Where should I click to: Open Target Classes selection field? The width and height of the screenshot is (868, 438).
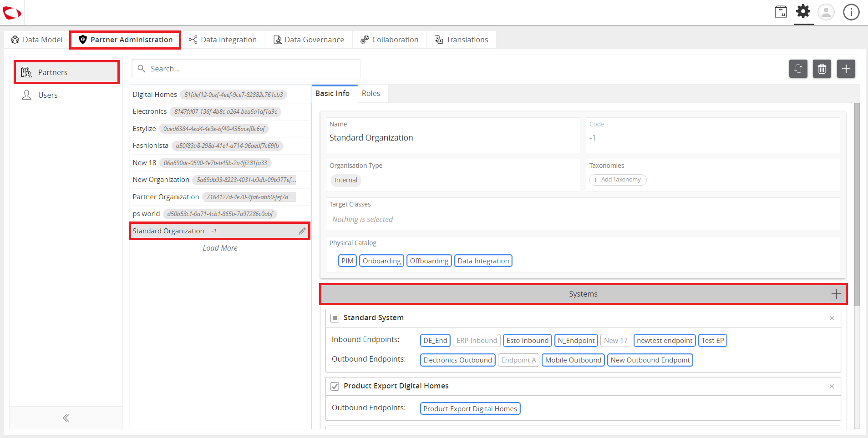click(583, 214)
